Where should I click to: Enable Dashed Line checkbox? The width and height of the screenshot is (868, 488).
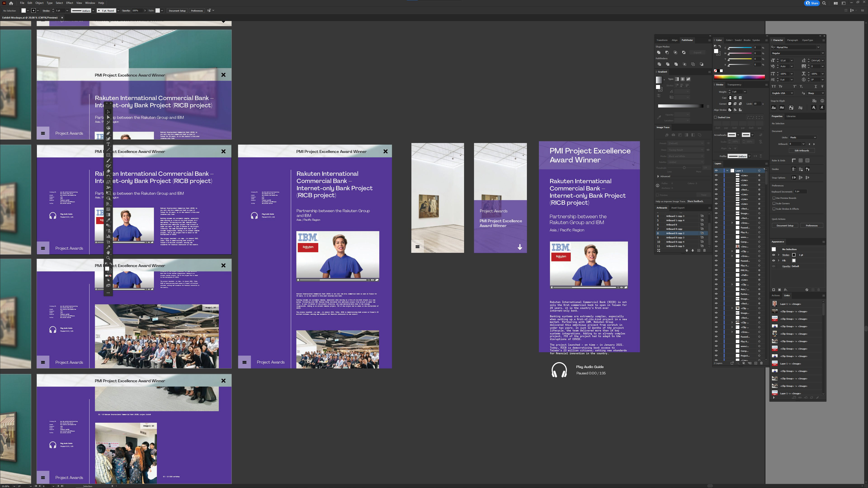[715, 117]
